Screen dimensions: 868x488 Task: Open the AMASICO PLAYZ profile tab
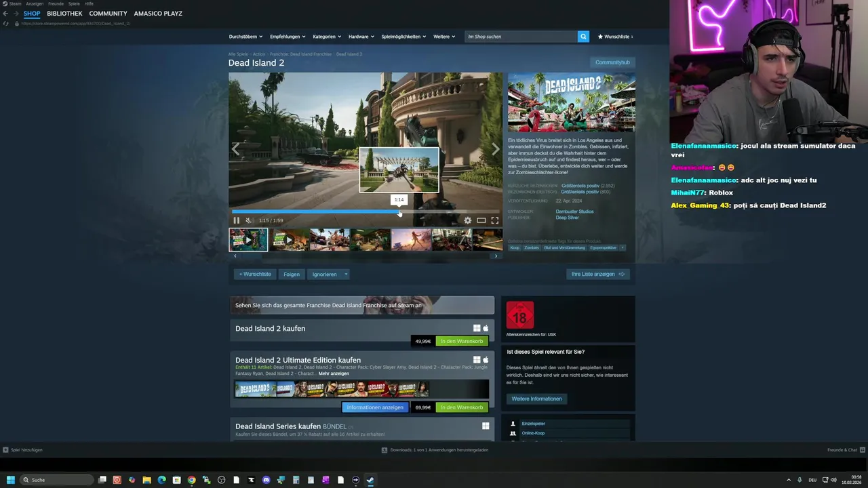[158, 14]
